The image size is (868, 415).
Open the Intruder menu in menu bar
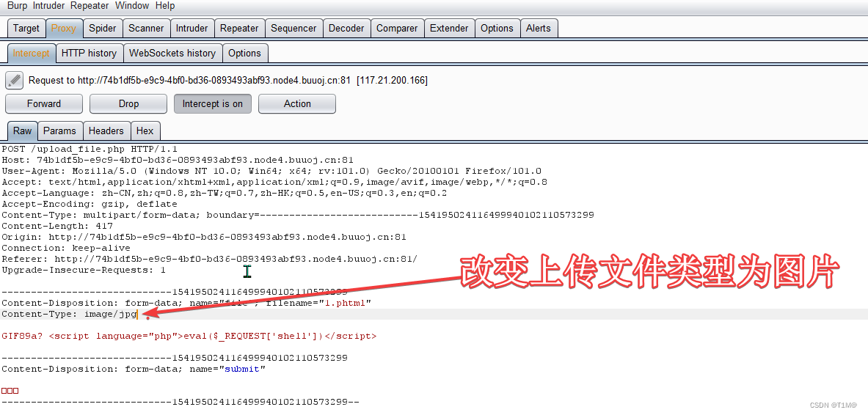click(x=49, y=6)
